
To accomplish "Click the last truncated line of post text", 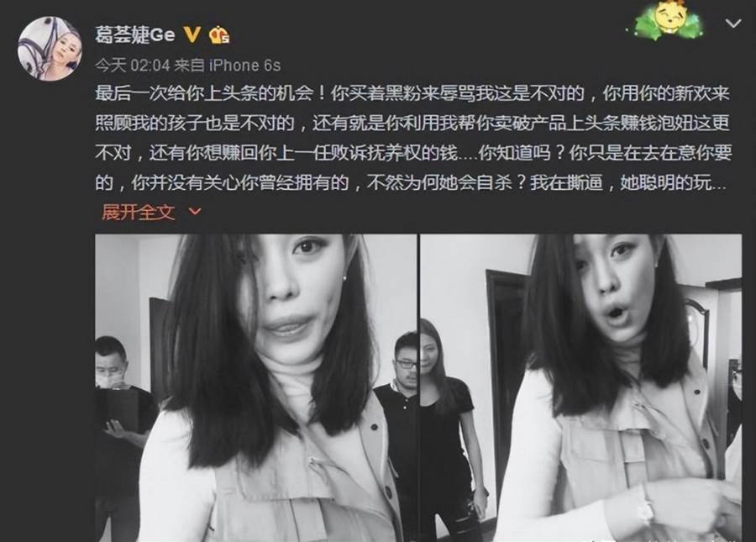I will click(x=411, y=182).
